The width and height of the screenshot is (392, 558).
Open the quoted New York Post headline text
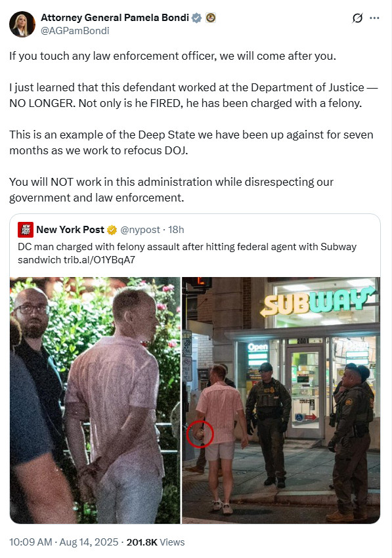[x=187, y=253]
